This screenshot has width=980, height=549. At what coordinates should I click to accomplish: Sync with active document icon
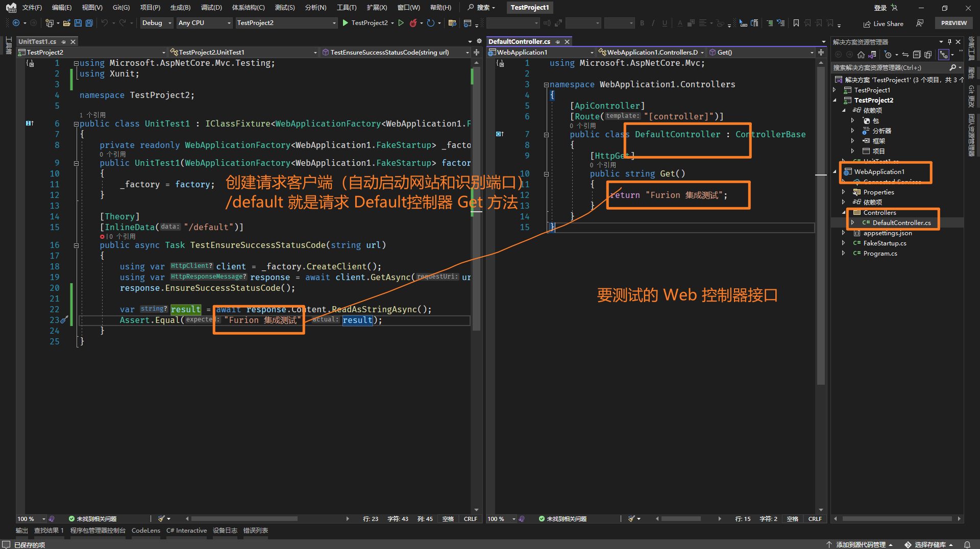(905, 55)
